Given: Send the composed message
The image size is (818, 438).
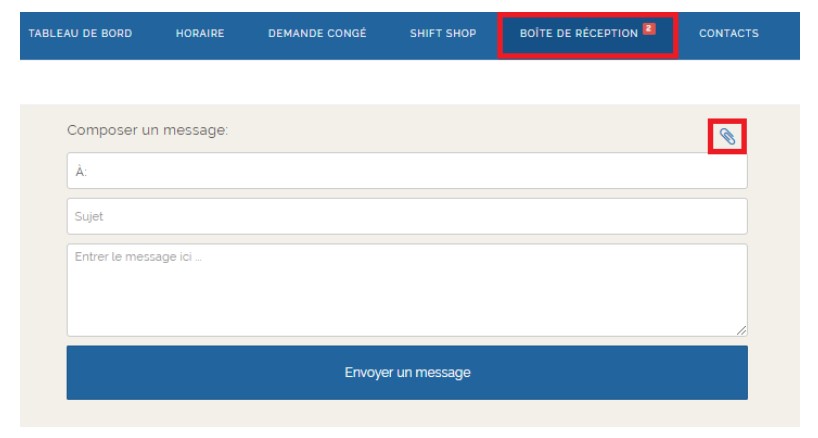Looking at the screenshot, I should tap(407, 373).
